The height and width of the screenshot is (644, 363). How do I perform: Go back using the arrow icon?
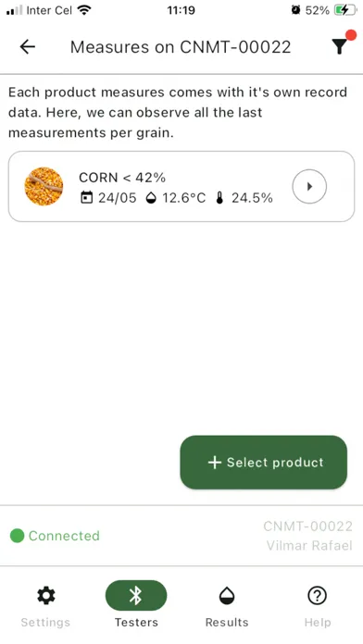tap(28, 47)
